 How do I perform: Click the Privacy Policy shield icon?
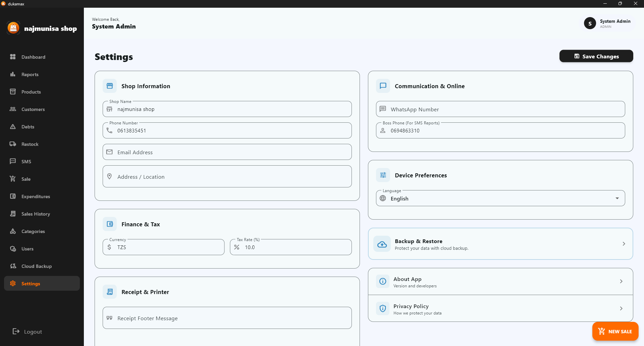click(383, 308)
